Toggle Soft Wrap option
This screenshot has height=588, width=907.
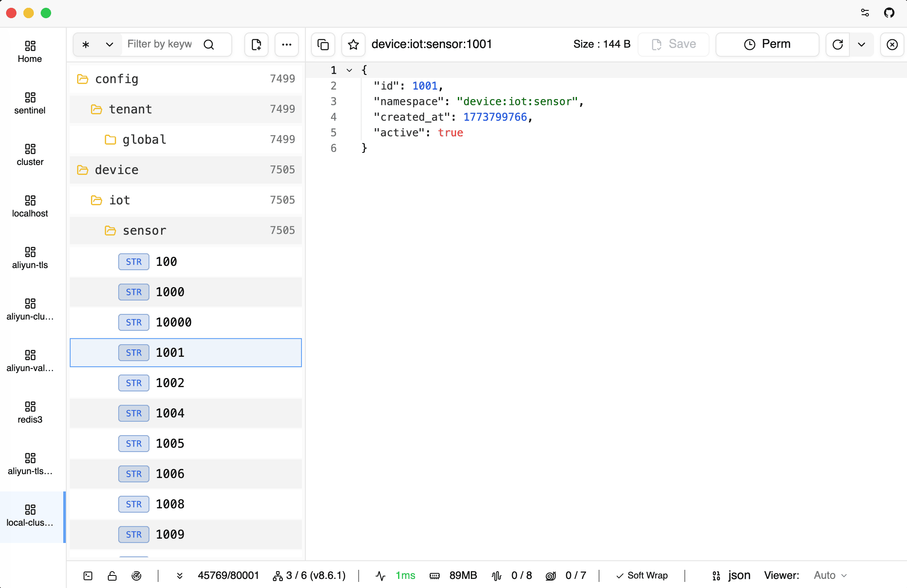coord(642,575)
